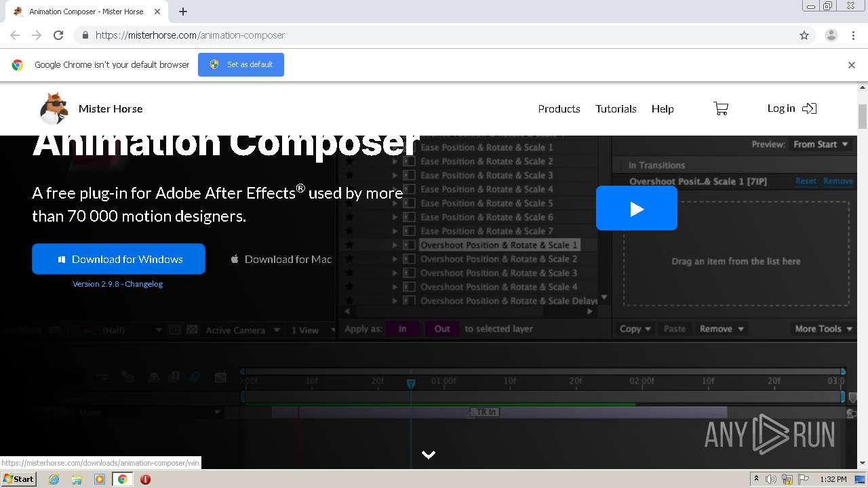Launch Internet Explorer from the taskbar
This screenshot has height=488, width=868.
(x=54, y=479)
